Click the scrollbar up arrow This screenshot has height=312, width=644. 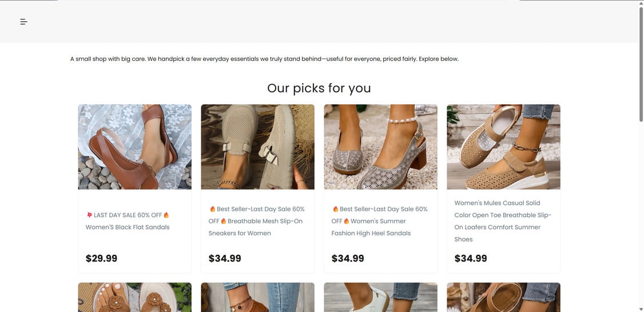click(641, 3)
